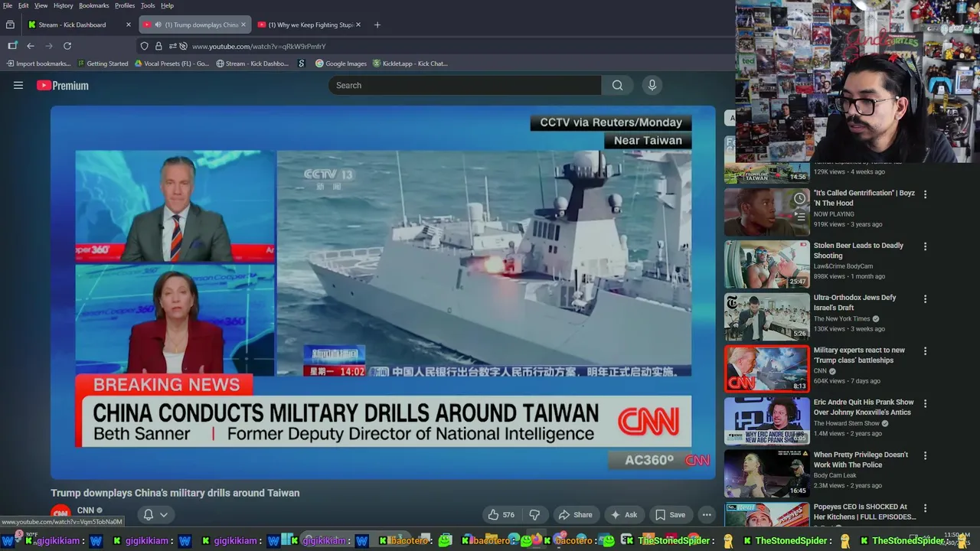Open the S icon bookmark
The width and height of the screenshot is (980, 551).
coord(302,64)
